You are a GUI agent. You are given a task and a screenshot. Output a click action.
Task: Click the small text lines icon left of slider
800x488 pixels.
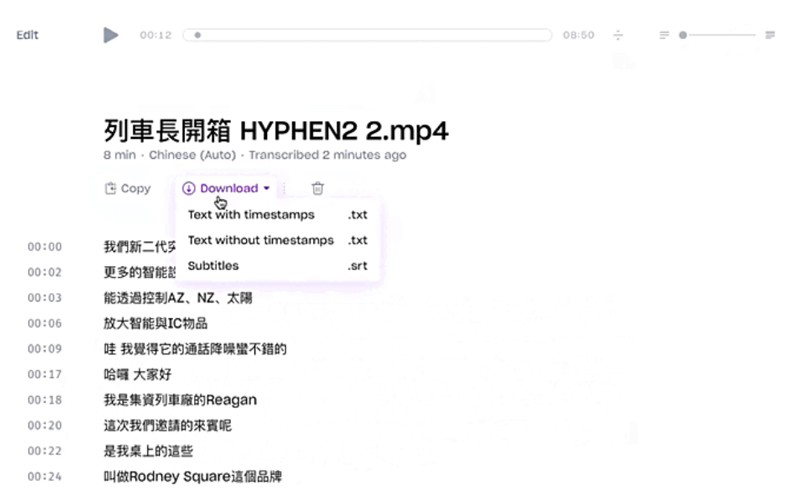pos(664,35)
